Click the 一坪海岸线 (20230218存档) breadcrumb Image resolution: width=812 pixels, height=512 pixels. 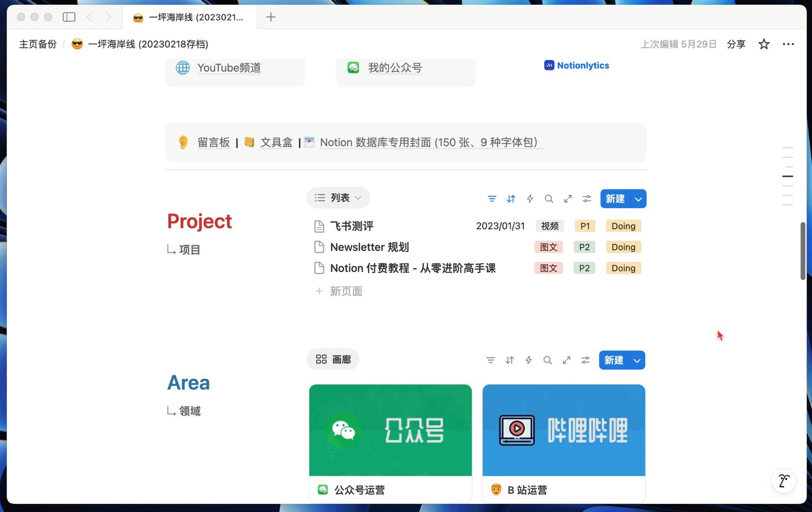[140, 44]
